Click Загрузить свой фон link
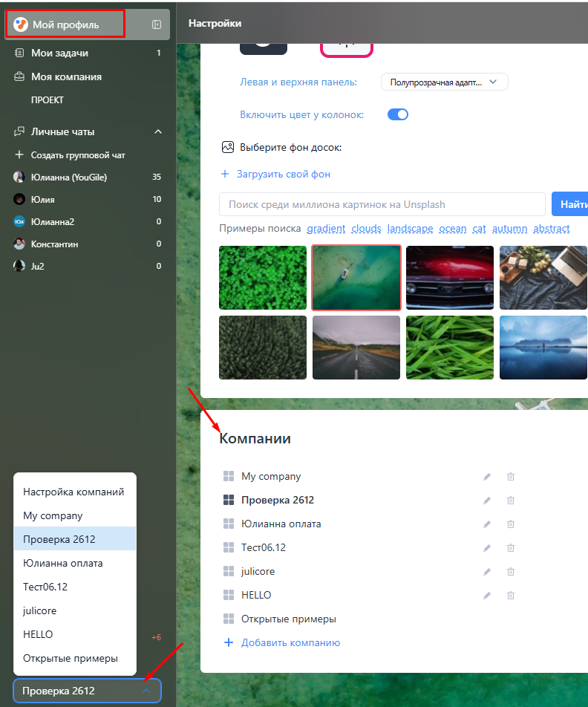Image resolution: width=588 pixels, height=707 pixels. (283, 174)
